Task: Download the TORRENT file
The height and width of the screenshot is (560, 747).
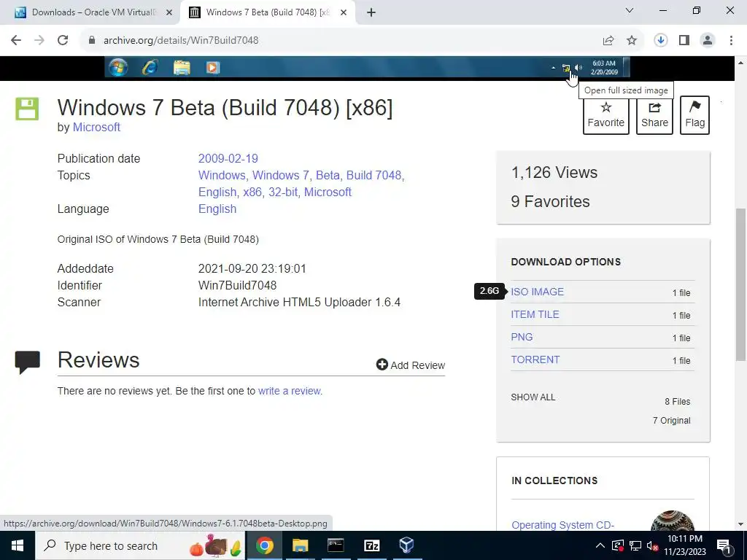Action: coord(535,359)
